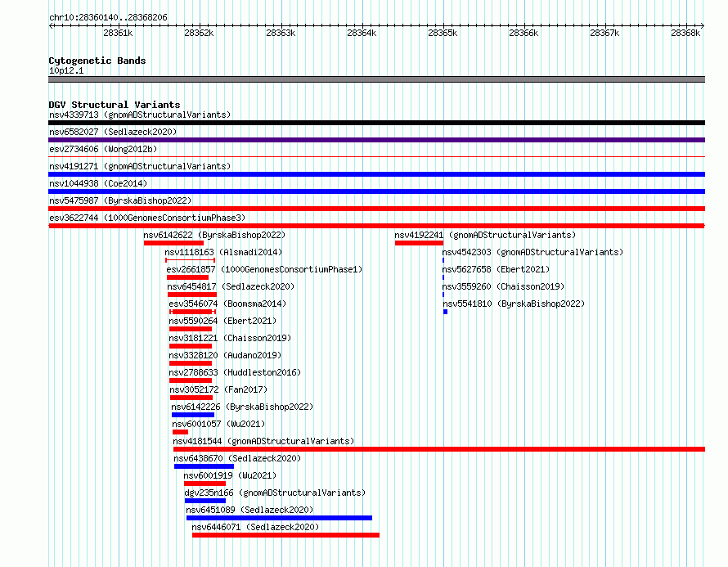
Task: Click the 28361k ruler tick label
Action: pyautogui.click(x=118, y=33)
